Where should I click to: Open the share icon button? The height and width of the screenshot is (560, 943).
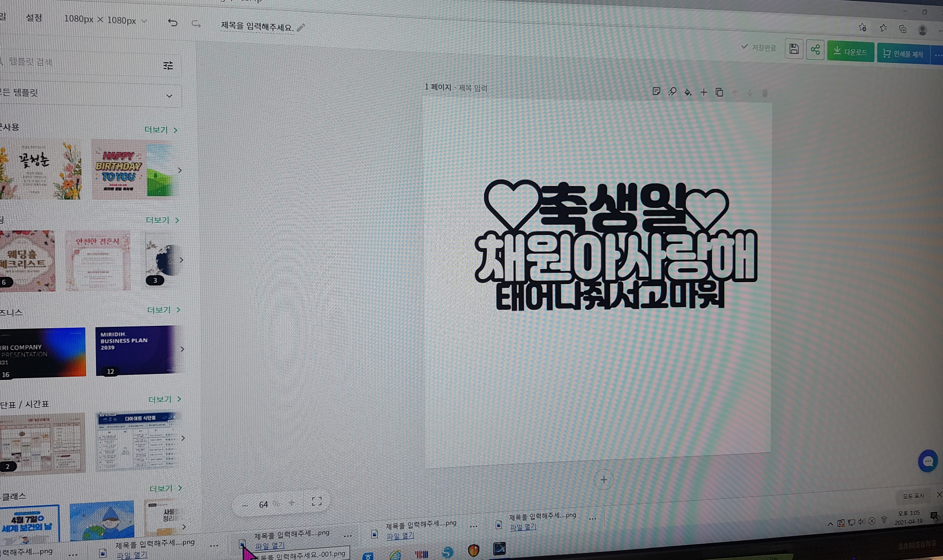(815, 50)
